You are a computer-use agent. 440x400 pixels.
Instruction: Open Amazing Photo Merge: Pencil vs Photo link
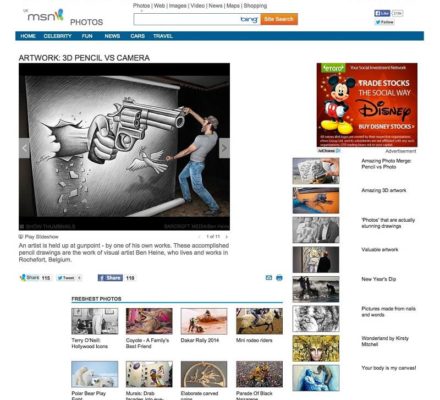tap(386, 164)
